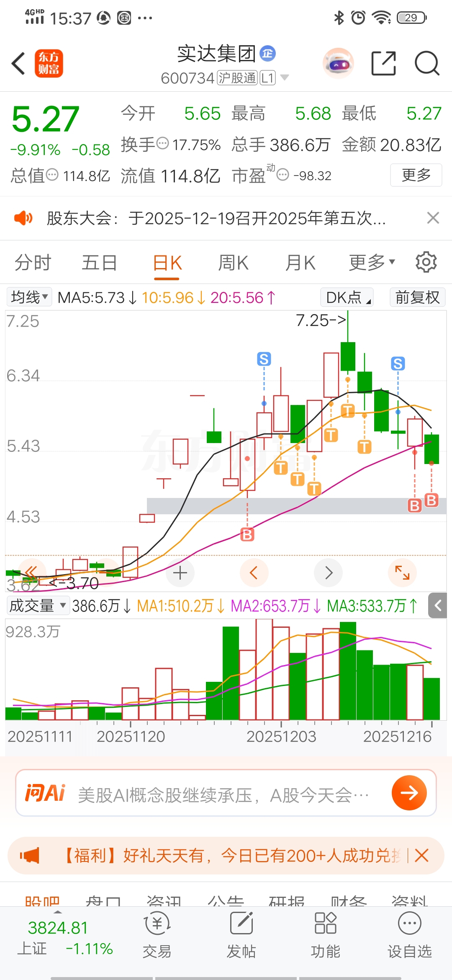Open the 问AI question input field
The image size is (452, 980).
(226, 793)
